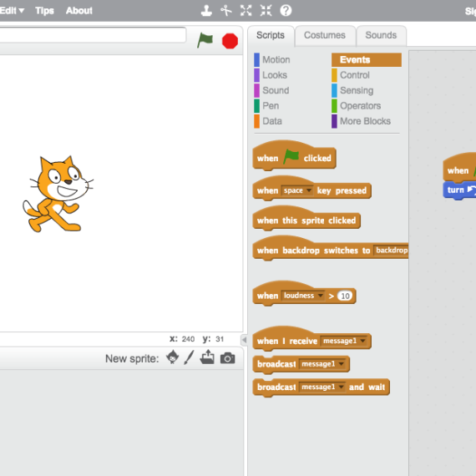Start project with the green flag

click(205, 41)
